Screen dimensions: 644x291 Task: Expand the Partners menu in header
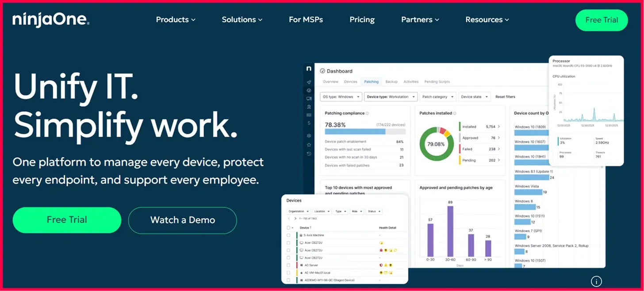point(420,19)
